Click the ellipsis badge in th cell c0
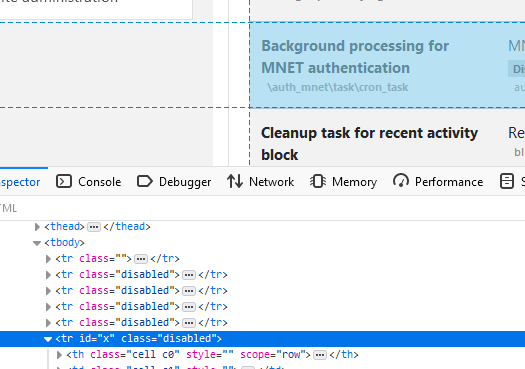525x369 pixels. pos(320,355)
